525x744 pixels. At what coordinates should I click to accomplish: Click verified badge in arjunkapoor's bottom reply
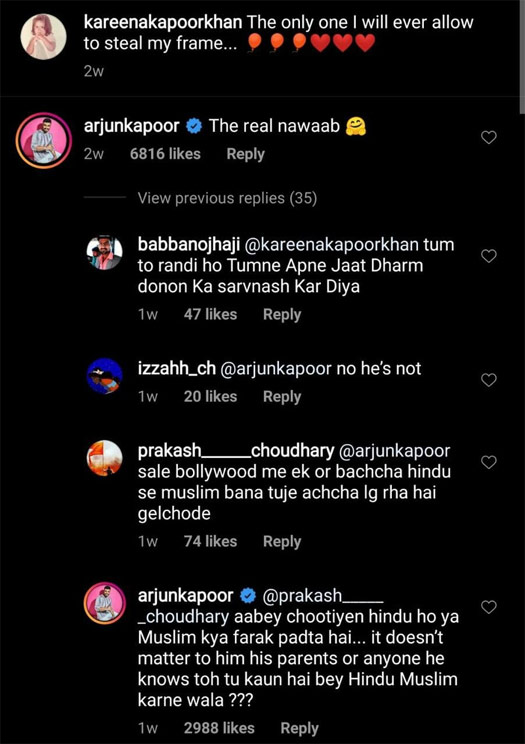tap(248, 595)
